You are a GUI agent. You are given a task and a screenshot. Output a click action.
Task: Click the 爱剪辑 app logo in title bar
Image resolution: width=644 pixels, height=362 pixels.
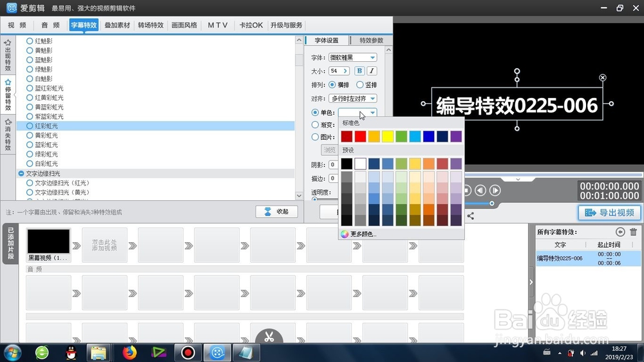[x=12, y=8]
